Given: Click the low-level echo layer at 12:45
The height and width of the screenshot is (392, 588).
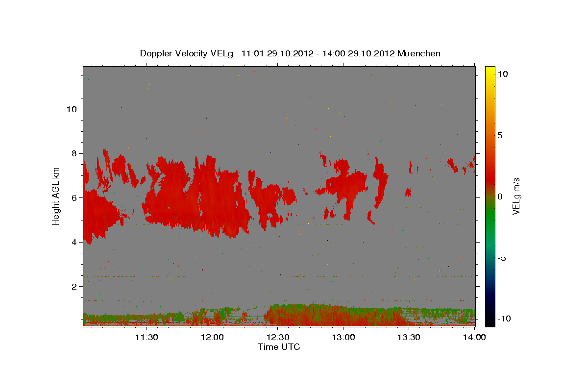Looking at the screenshot, I should 311,315.
